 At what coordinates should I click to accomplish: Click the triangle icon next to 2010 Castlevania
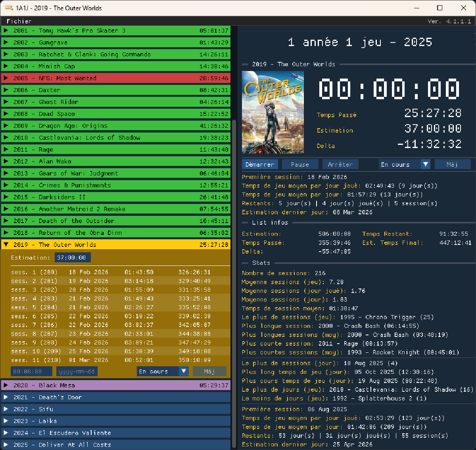(6, 138)
